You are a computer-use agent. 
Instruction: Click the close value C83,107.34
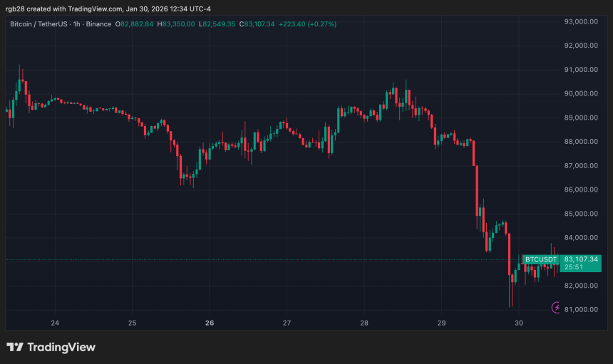click(x=257, y=24)
